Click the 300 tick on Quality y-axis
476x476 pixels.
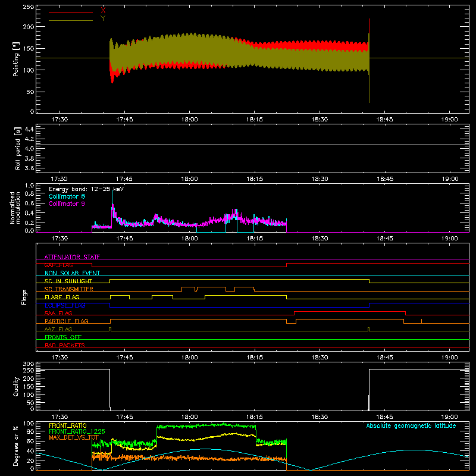(x=29, y=364)
